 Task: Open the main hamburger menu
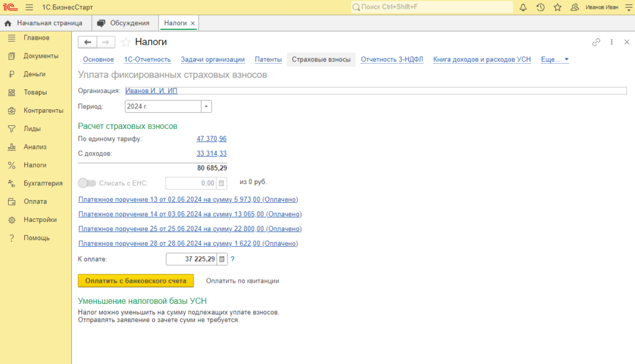[29, 7]
